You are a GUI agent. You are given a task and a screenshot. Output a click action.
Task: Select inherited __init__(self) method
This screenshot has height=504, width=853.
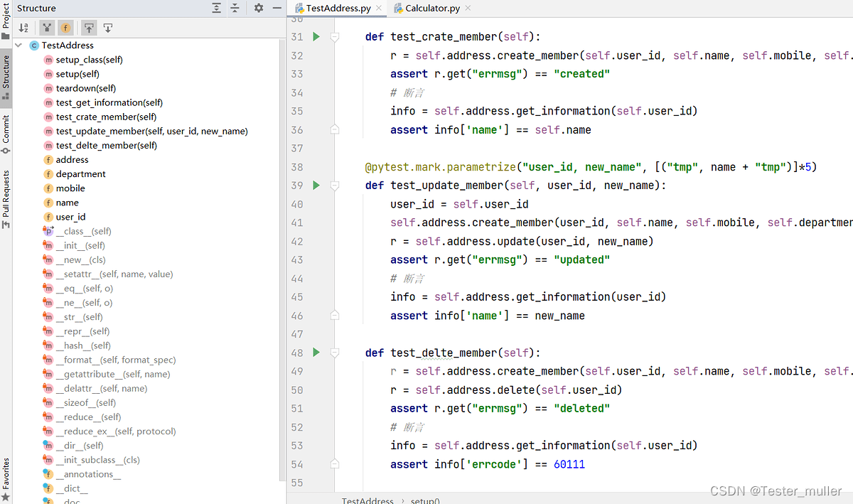[80, 245]
